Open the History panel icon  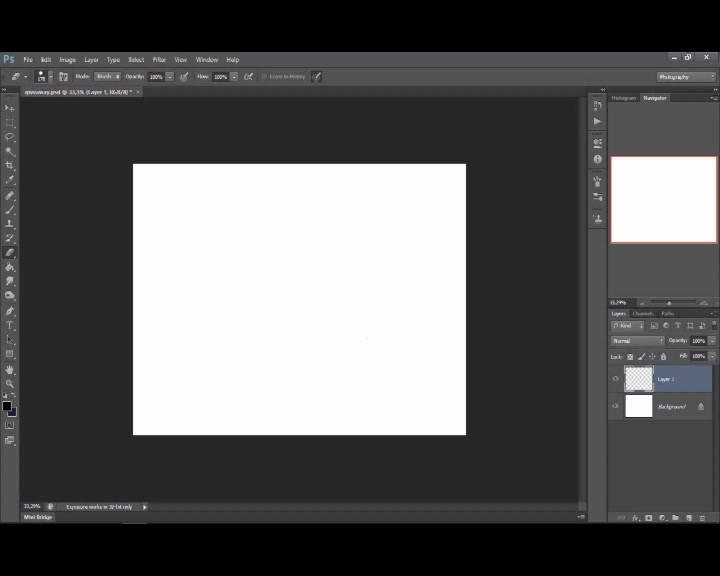[597, 106]
